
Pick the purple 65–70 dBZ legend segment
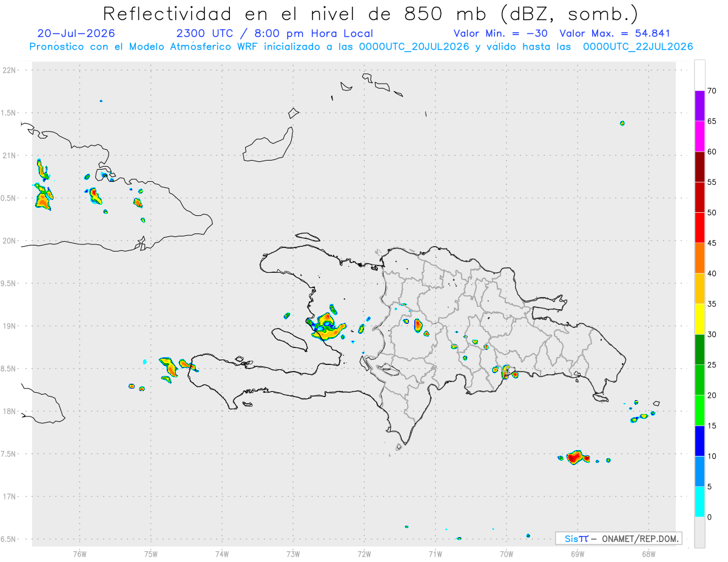tap(699, 106)
